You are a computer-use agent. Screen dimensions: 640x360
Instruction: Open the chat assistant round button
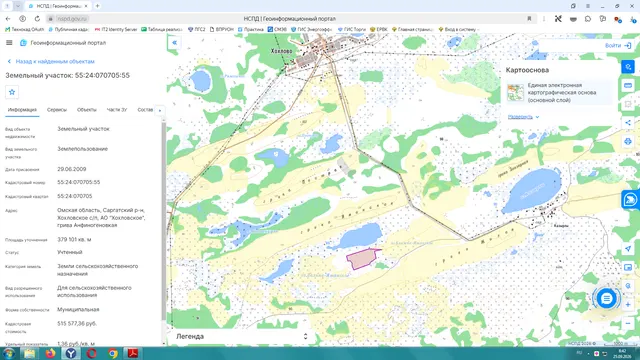607,299
